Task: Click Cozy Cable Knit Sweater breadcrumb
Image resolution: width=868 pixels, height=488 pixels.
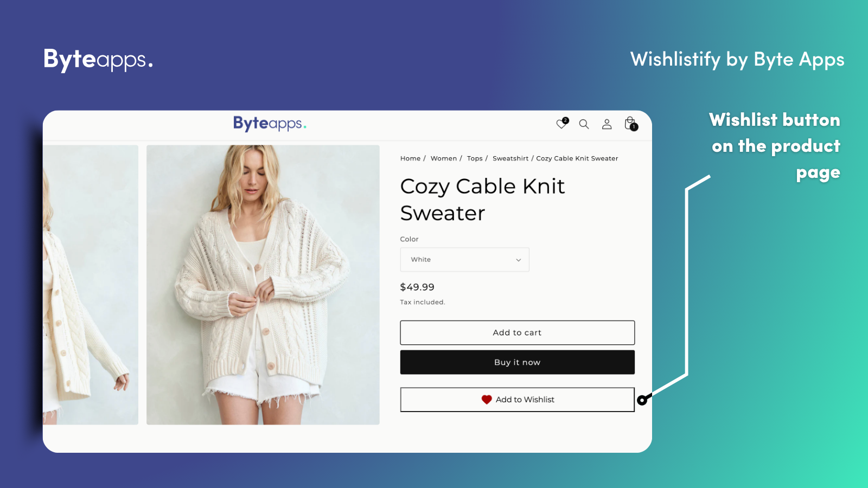Action: 577,158
